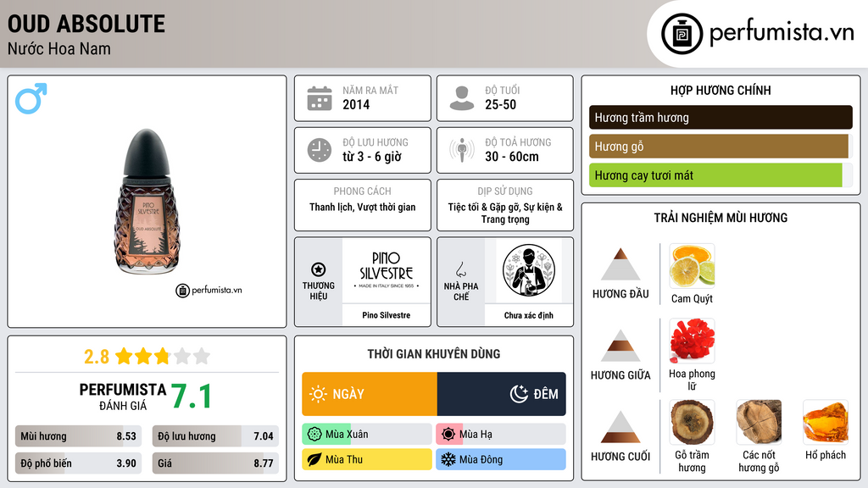Click the perfumista.vn bottle logo icon

682,34
